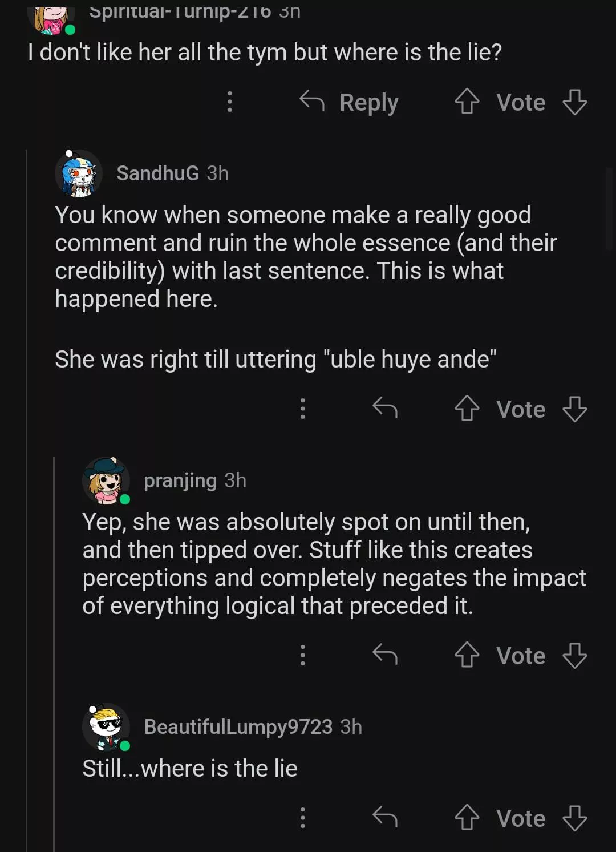Upvote the Spiritual-Turnip comment
Image resolution: width=616 pixels, height=852 pixels.
pyautogui.click(x=467, y=102)
